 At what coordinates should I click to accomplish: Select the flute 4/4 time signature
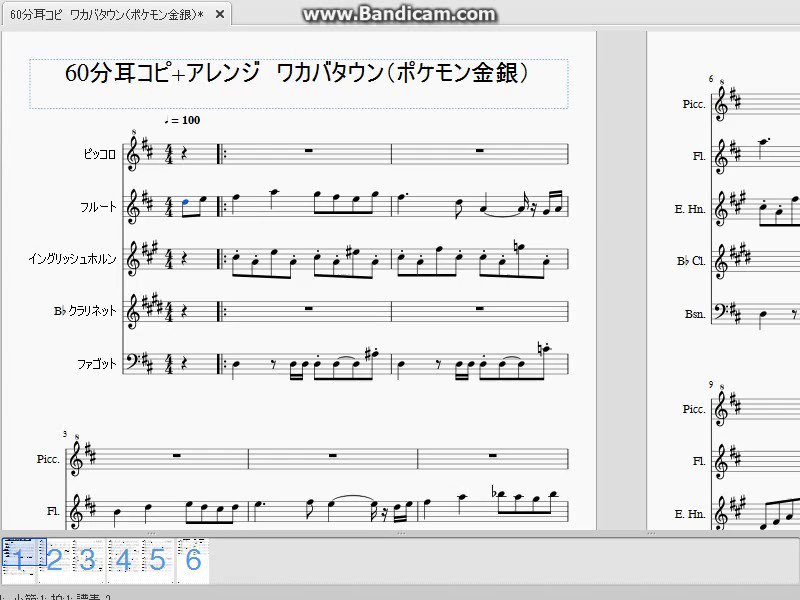click(169, 207)
